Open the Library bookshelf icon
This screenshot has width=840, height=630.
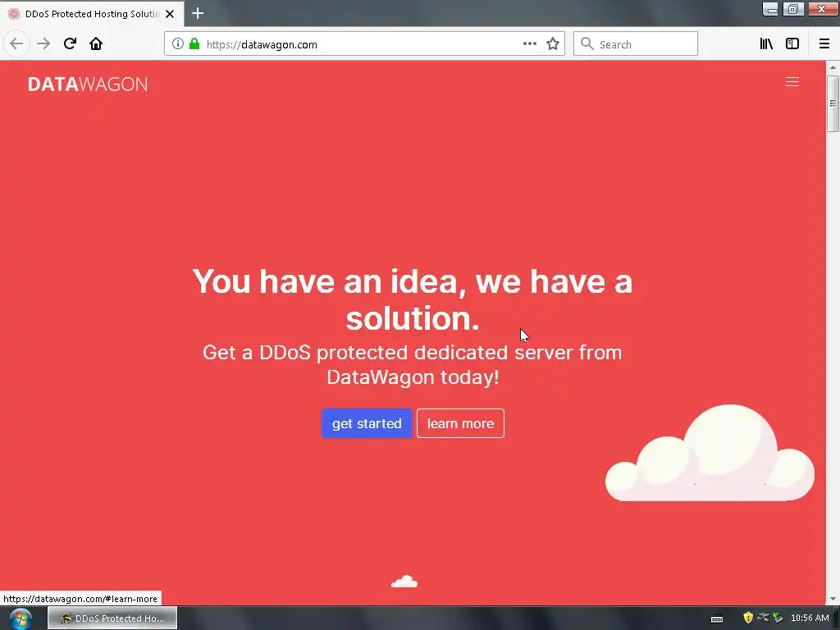pyautogui.click(x=766, y=44)
